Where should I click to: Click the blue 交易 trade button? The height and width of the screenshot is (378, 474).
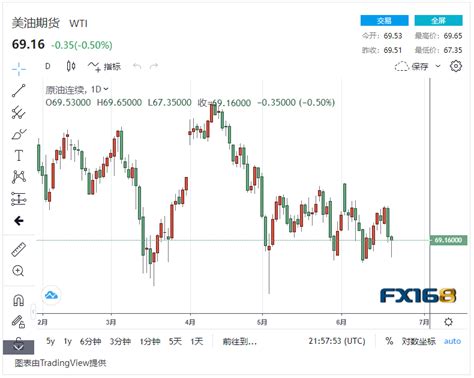pyautogui.click(x=384, y=21)
